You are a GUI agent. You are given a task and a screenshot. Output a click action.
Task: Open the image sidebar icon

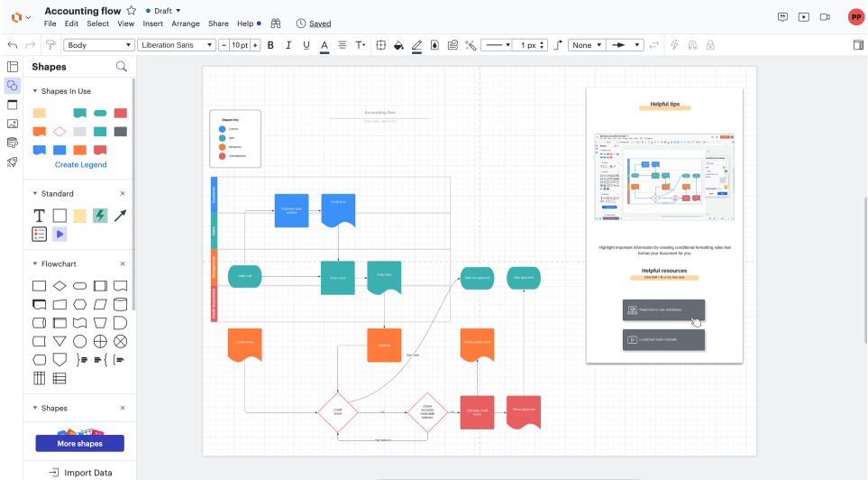point(13,124)
